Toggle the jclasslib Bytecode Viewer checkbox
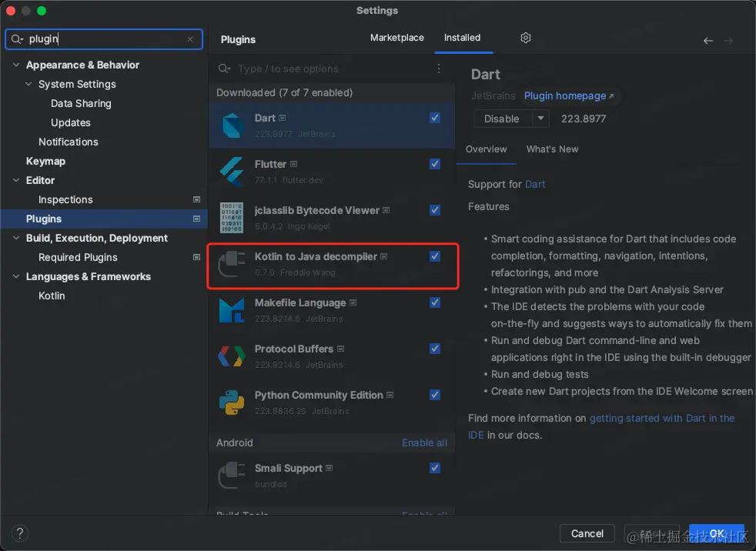Image resolution: width=756 pixels, height=551 pixels. 435,210
